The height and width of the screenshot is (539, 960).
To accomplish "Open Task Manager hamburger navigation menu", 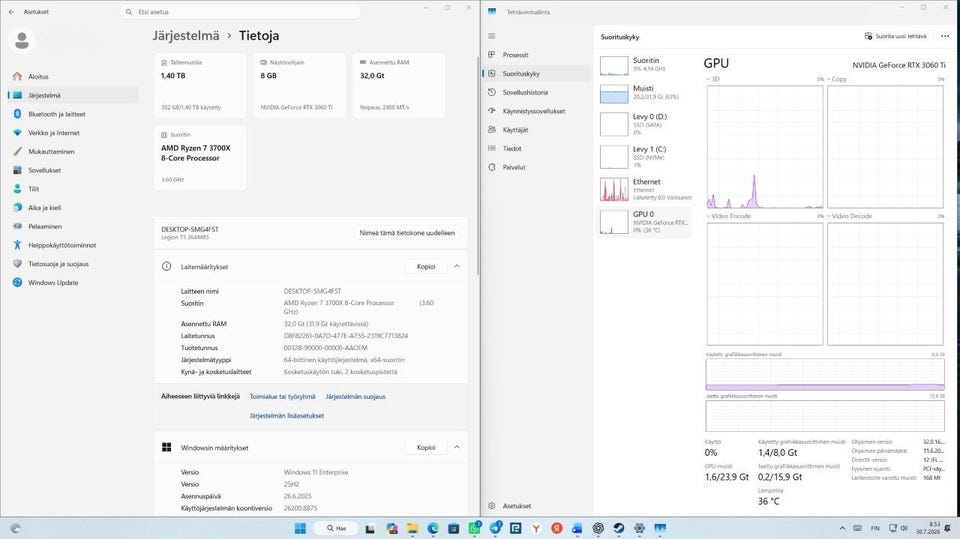I will click(x=492, y=36).
